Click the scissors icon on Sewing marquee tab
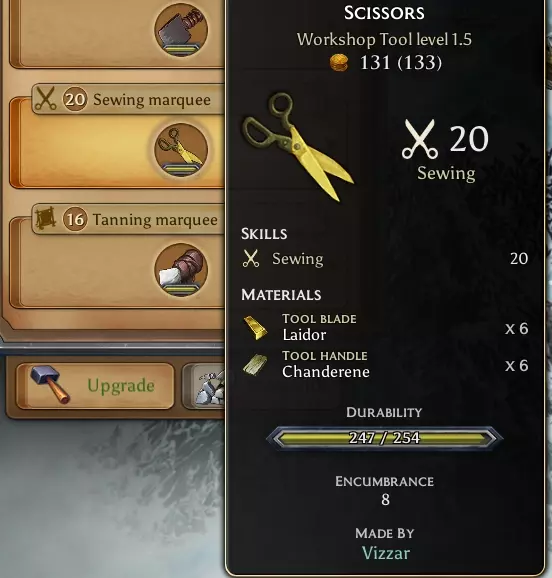 (45, 99)
